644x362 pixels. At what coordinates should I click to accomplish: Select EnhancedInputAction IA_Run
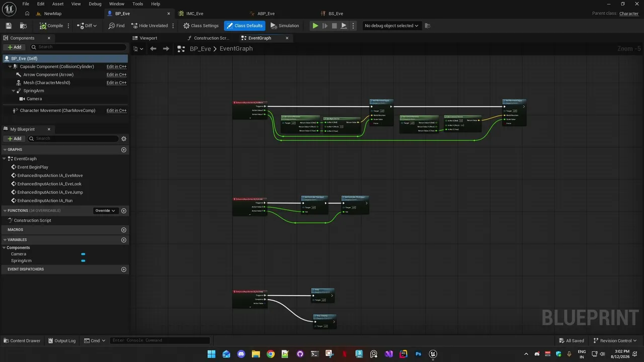click(x=45, y=201)
